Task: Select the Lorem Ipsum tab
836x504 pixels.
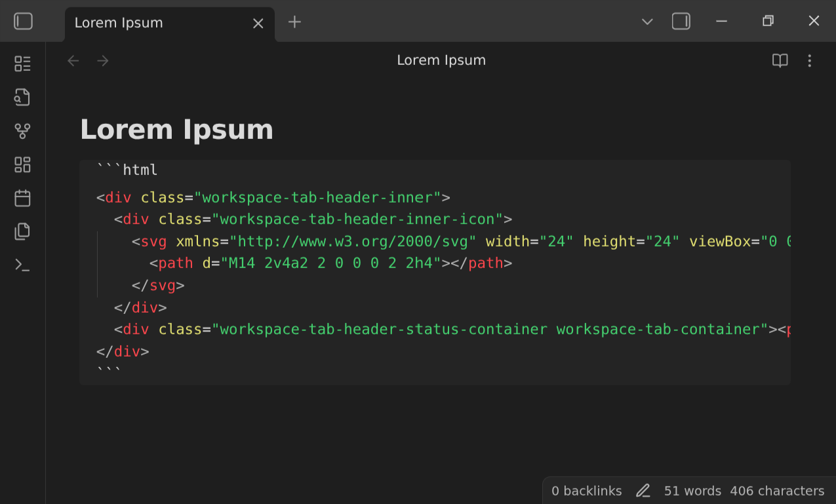Action: tap(131, 22)
